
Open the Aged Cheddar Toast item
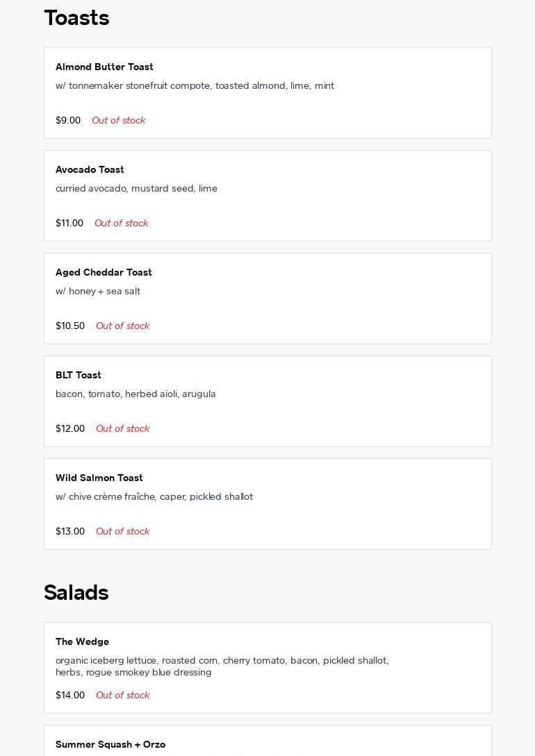(104, 273)
